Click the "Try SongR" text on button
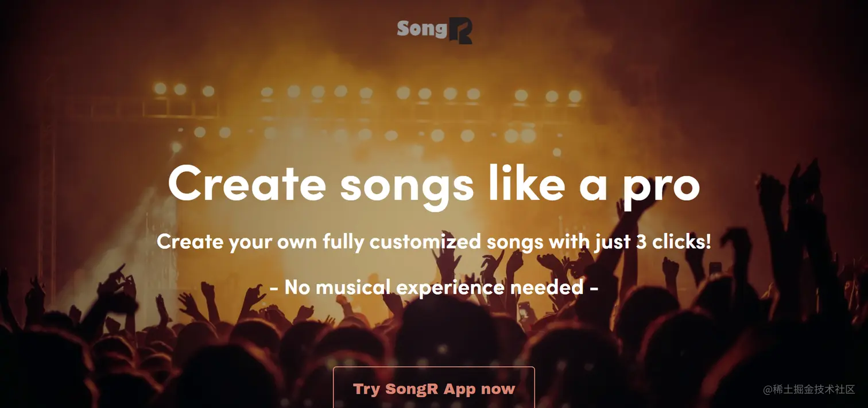This screenshot has height=408, width=868. tap(396, 389)
